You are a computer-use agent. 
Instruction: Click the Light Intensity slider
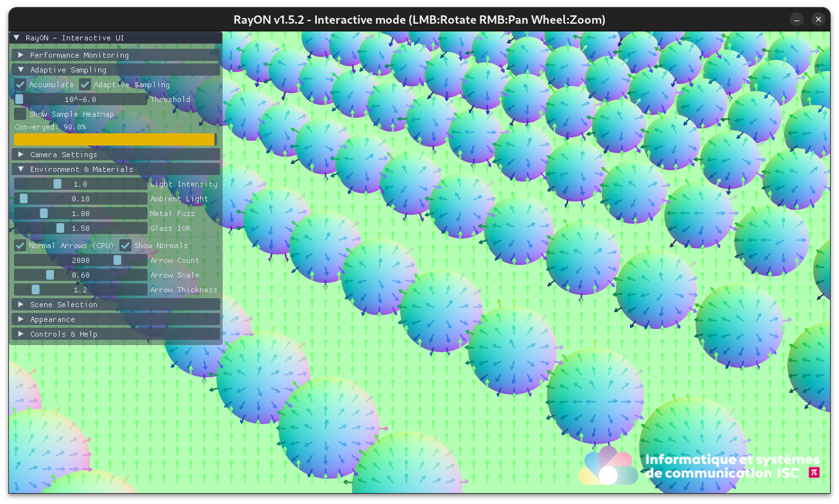click(81, 184)
